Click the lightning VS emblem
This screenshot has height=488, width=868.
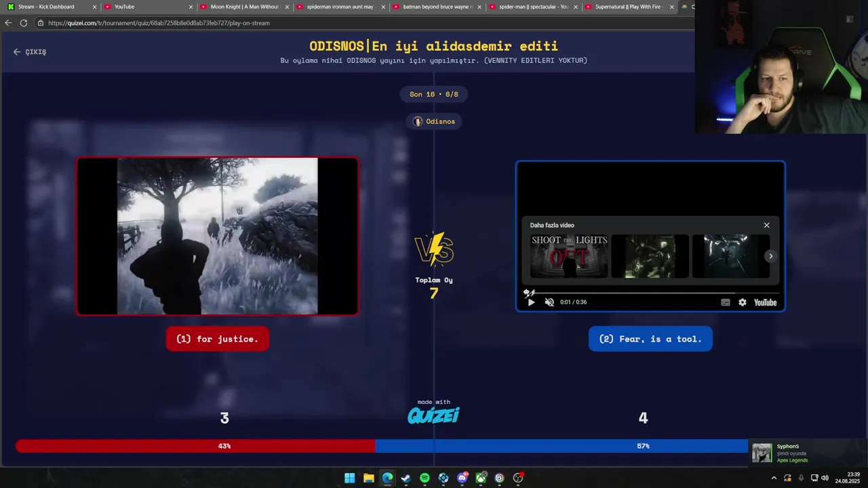pyautogui.click(x=434, y=249)
